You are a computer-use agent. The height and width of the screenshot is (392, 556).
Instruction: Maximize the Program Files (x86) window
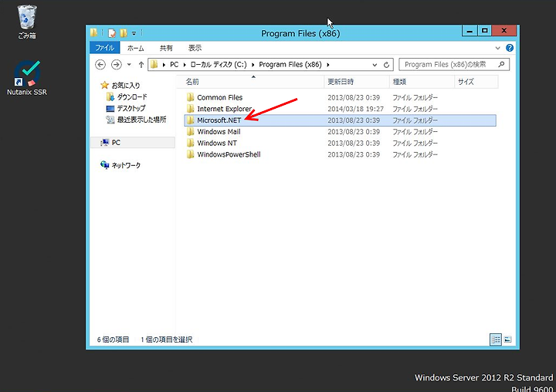[485, 31]
